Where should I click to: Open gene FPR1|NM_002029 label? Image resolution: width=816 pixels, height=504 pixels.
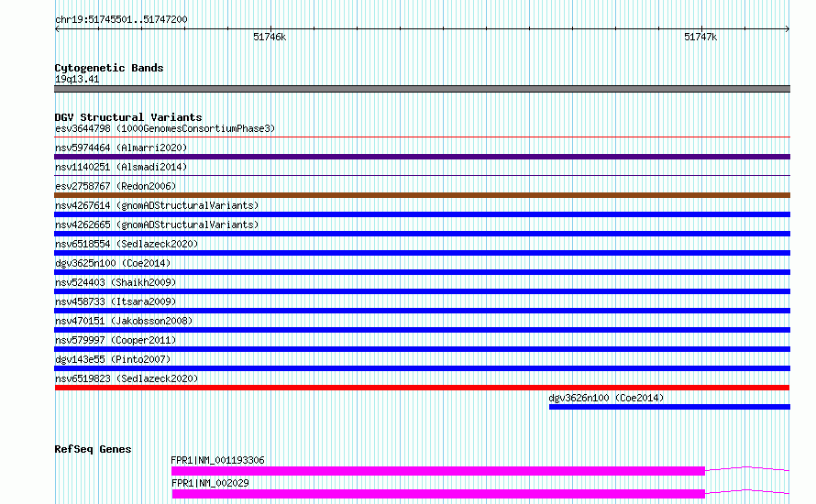point(210,483)
